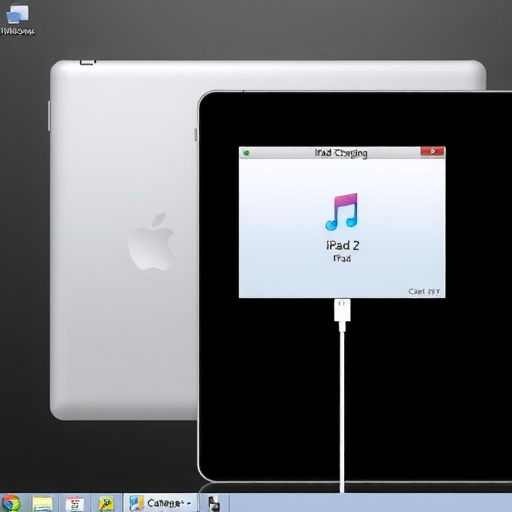
Task: Open the dark device icon in the taskbar
Action: pos(214,504)
